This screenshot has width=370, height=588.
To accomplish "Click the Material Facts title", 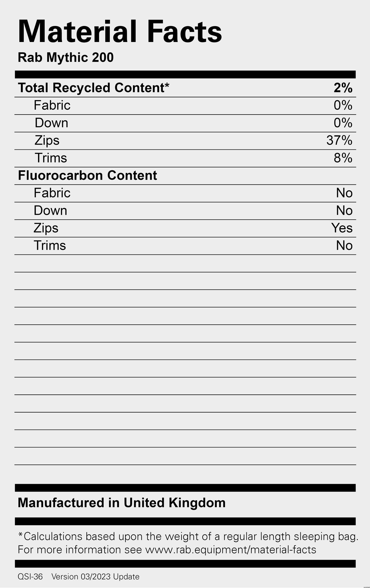I will (x=120, y=32).
